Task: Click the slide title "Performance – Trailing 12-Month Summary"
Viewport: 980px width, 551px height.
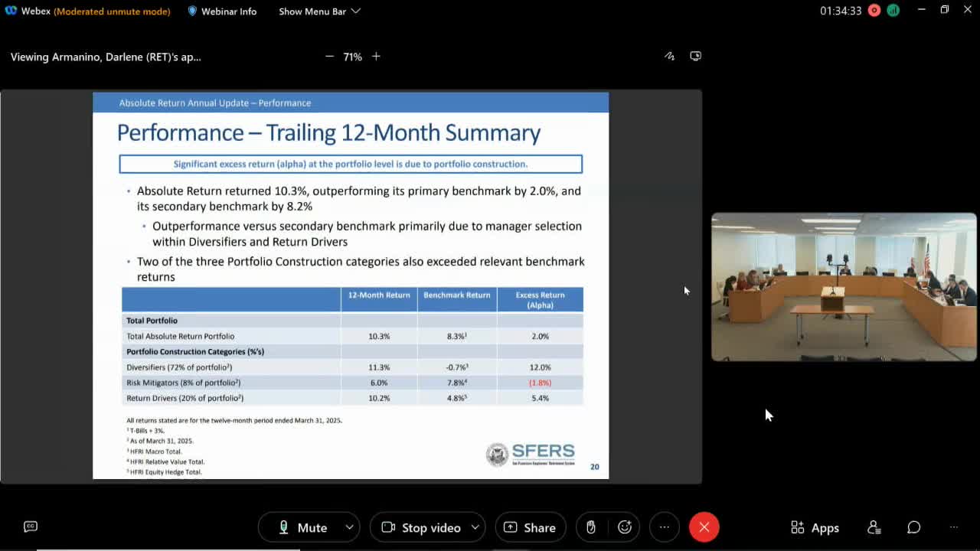Action: point(328,132)
